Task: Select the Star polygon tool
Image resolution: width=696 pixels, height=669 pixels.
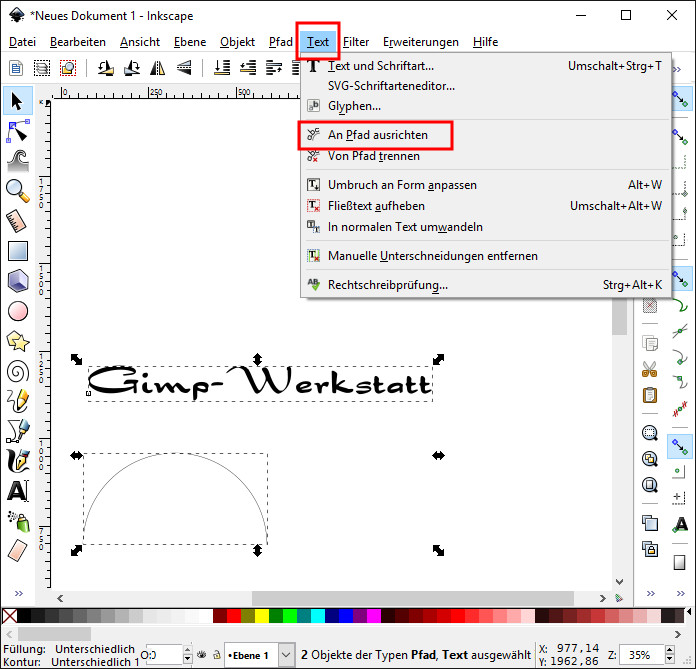Action: pyautogui.click(x=18, y=341)
